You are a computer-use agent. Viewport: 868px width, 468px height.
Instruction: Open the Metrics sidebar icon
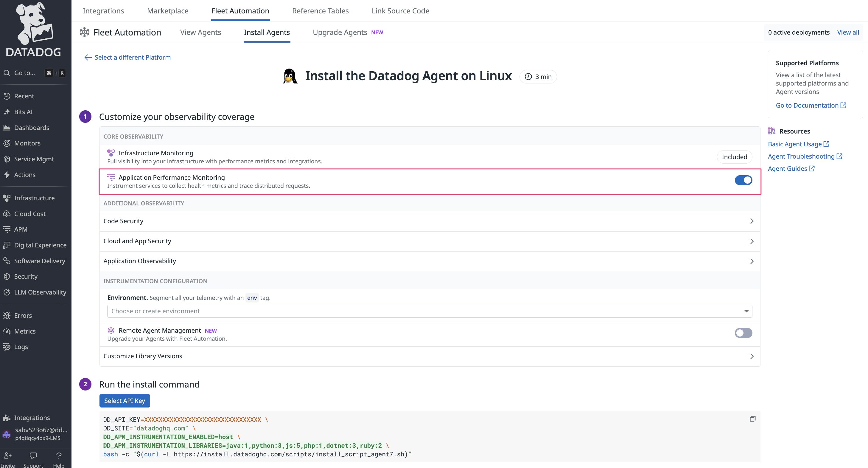click(x=7, y=331)
